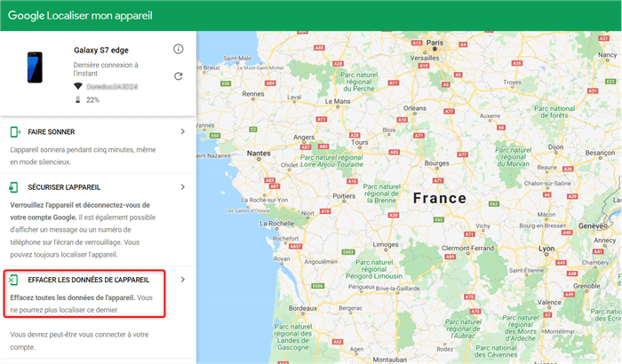Click Parc naturel régional du Perche label
Screen dimensions: 622x364
(x=359, y=82)
